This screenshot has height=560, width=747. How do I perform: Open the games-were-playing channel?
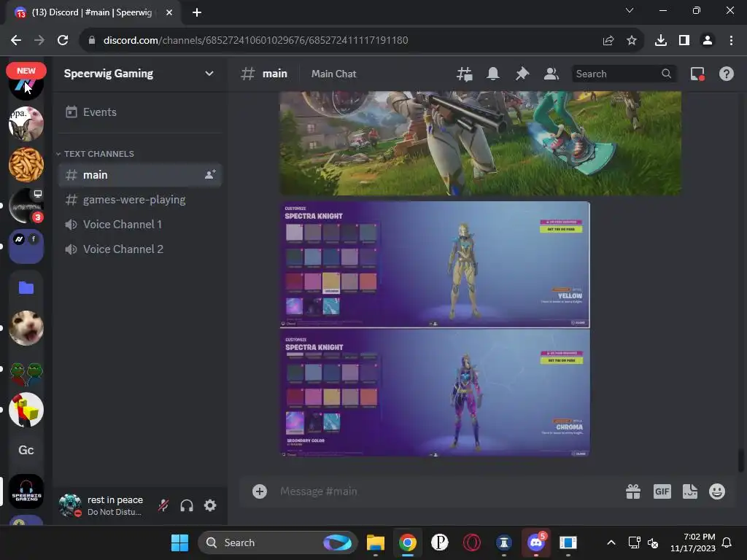[x=139, y=200]
